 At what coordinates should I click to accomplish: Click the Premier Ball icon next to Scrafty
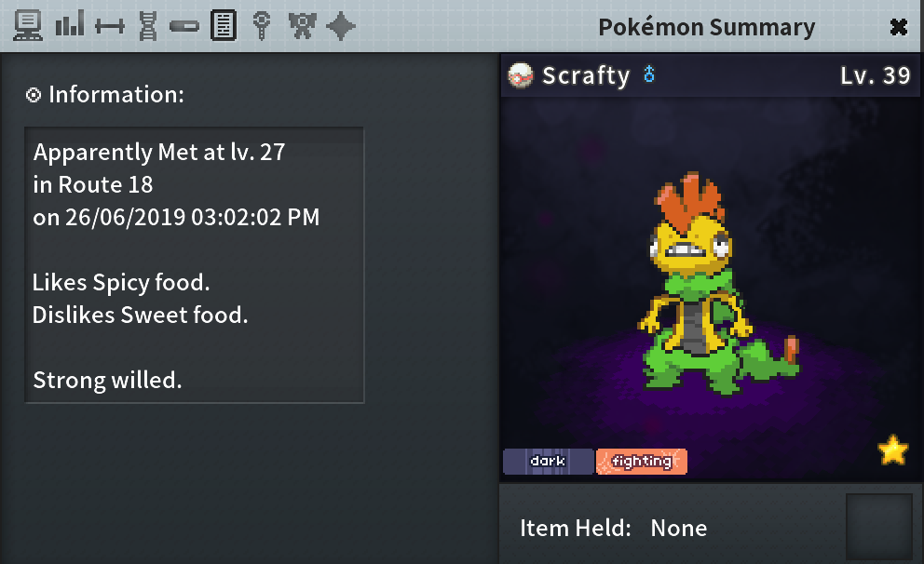(521, 75)
